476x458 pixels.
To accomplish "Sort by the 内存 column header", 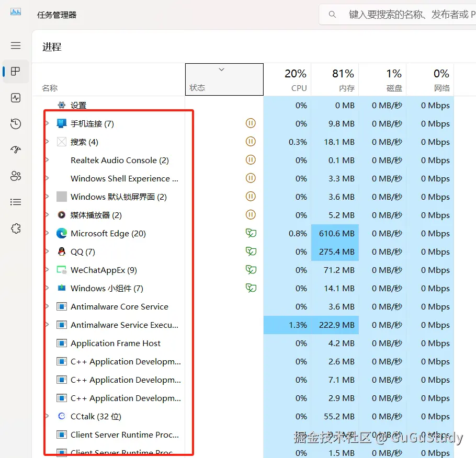I will coord(335,79).
